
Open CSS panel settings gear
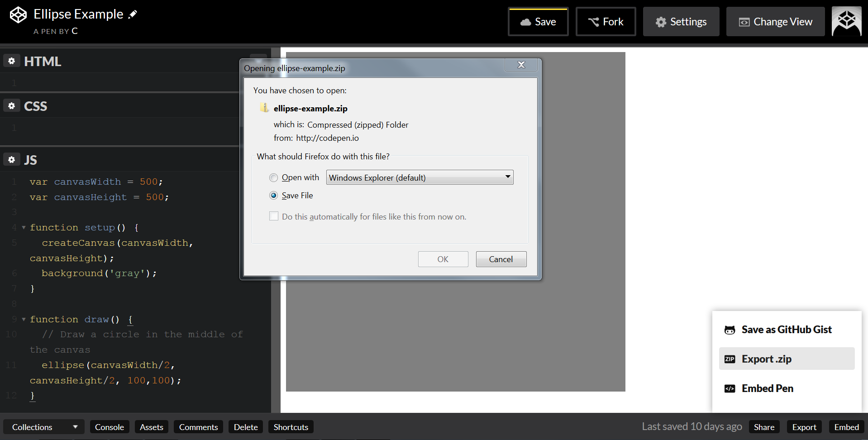12,105
